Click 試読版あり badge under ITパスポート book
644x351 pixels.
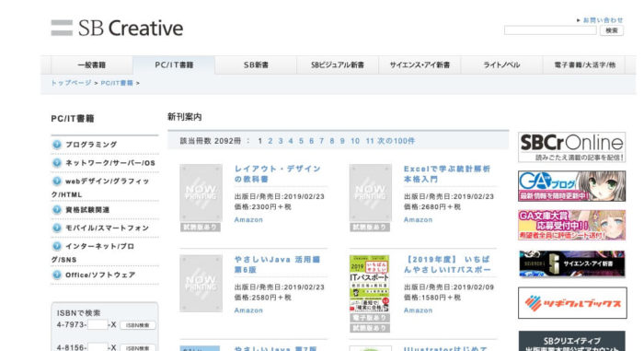[x=370, y=328]
